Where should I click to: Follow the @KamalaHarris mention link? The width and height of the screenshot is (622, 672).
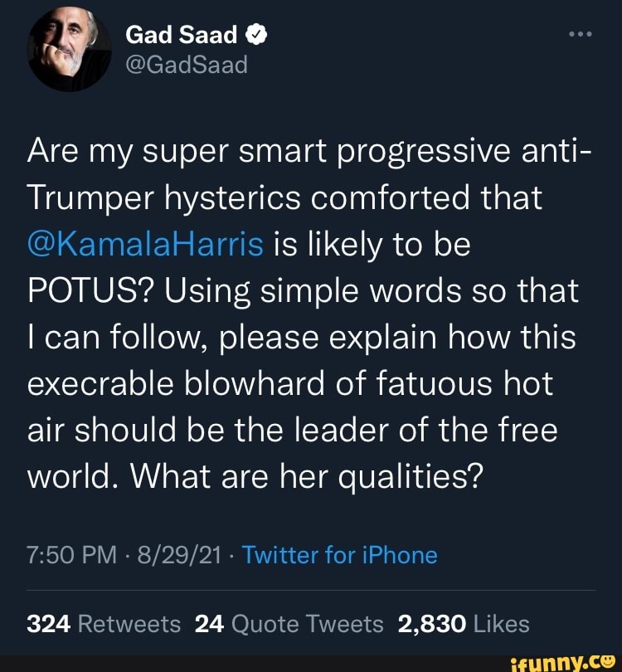(146, 245)
